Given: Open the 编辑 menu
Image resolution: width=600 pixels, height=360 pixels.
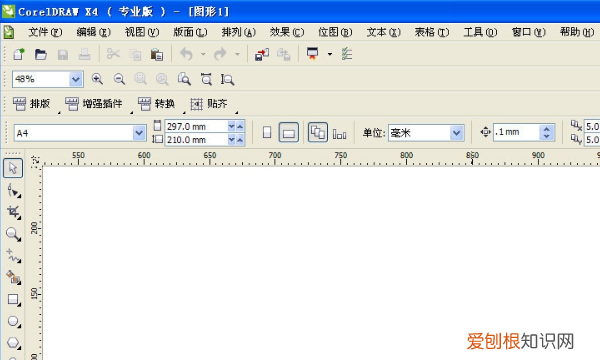Looking at the screenshot, I should pyautogui.click(x=93, y=32).
